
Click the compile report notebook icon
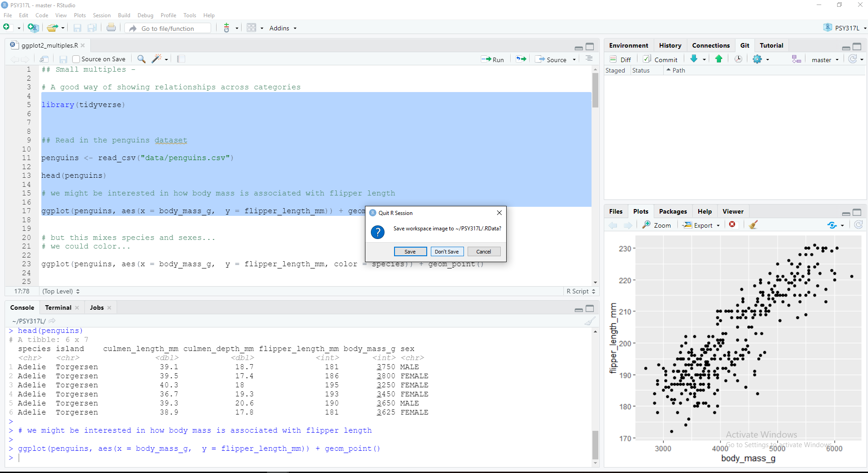[x=181, y=59]
